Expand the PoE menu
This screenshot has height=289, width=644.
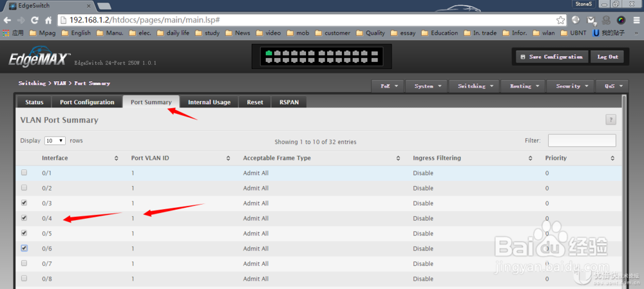(x=388, y=86)
